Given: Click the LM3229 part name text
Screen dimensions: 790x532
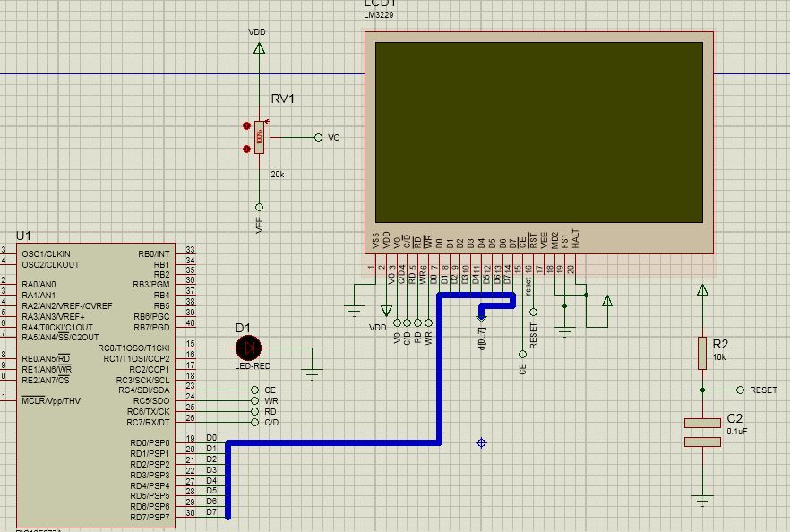Looking at the screenshot, I should tap(379, 15).
